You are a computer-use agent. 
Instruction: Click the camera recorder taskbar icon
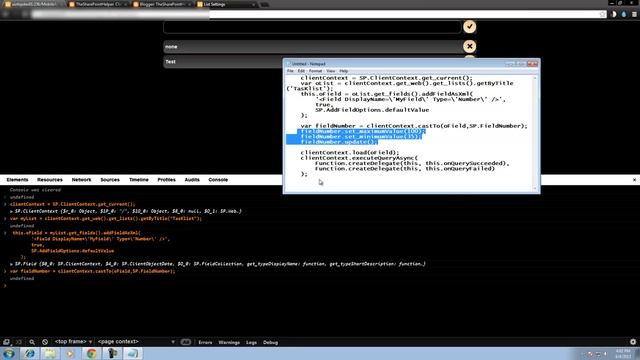click(112, 353)
